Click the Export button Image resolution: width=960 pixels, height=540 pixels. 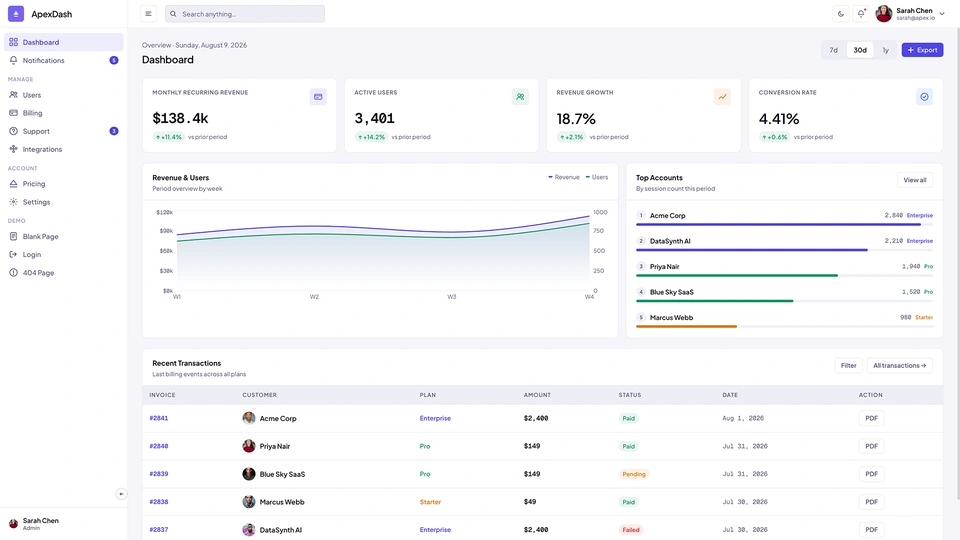coord(922,50)
